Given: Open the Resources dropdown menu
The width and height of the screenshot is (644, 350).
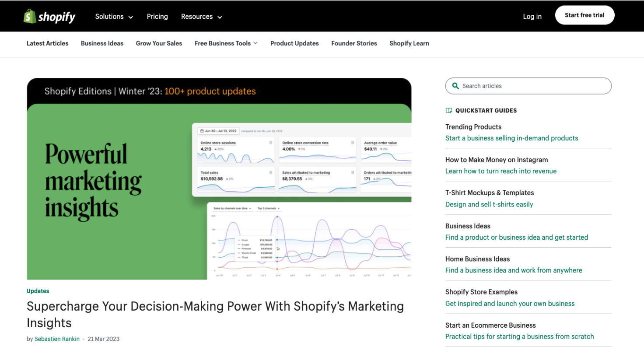Looking at the screenshot, I should (x=201, y=16).
